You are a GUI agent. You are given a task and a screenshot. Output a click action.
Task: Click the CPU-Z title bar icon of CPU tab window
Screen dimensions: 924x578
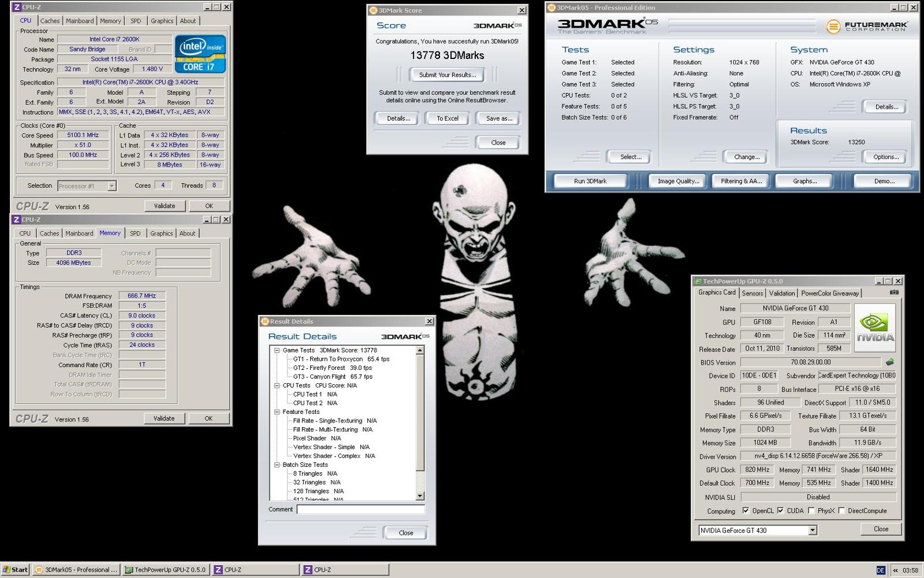(16, 7)
